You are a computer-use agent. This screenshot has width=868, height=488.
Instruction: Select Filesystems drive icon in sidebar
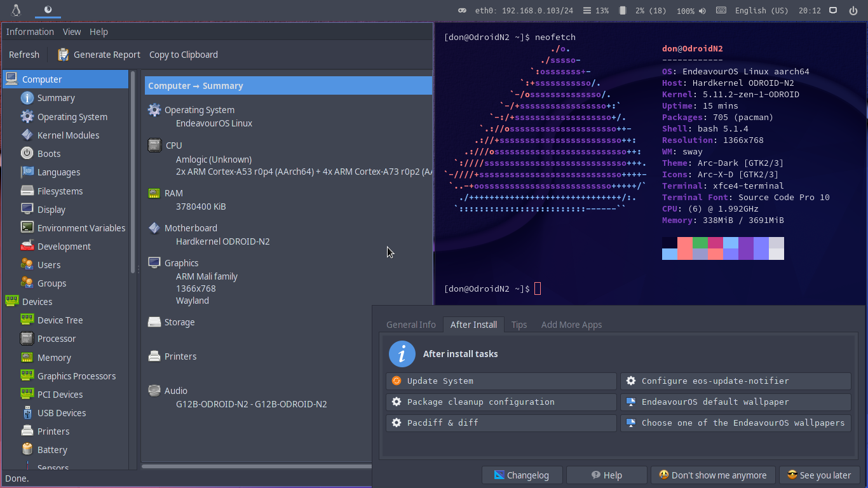click(x=27, y=191)
